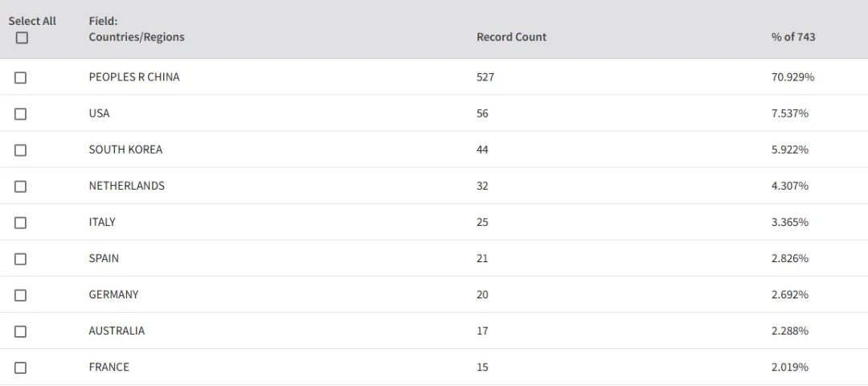Click record count 56 for USA
Screen dimensions: 868x386
coord(483,113)
